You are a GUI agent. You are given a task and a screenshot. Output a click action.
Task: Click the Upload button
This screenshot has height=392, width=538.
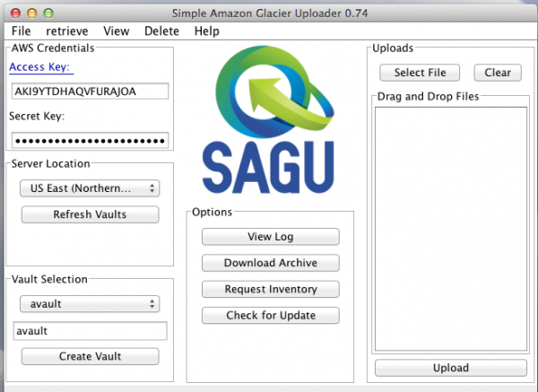click(450, 368)
